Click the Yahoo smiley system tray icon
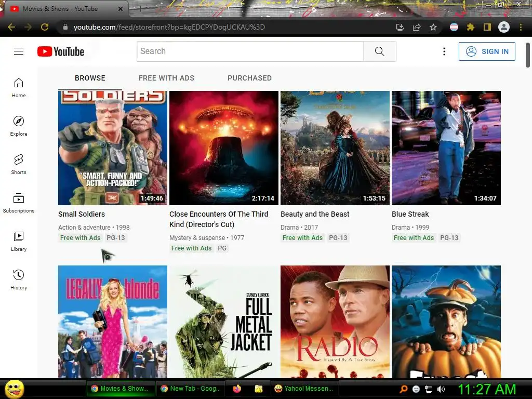 [416, 389]
